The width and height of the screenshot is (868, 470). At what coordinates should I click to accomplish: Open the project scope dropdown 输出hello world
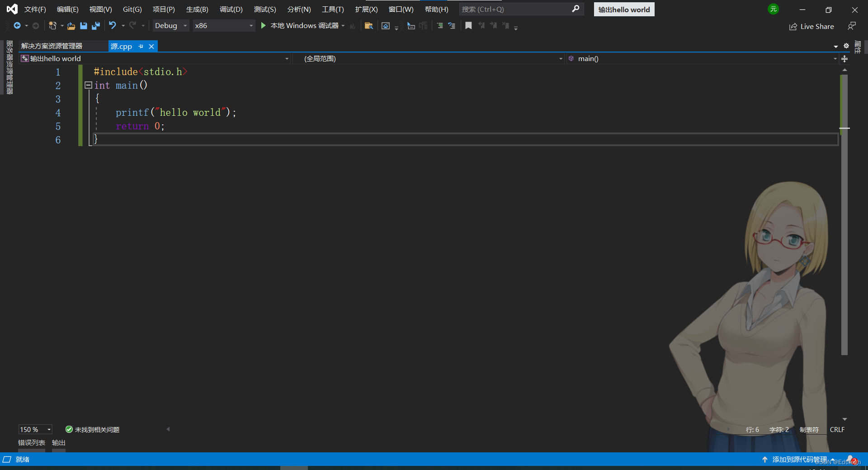tap(155, 58)
